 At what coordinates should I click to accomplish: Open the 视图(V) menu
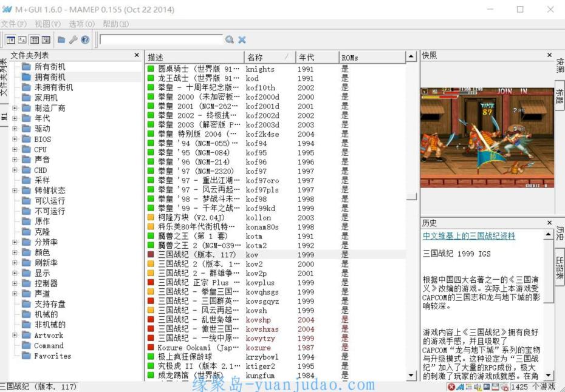(47, 24)
